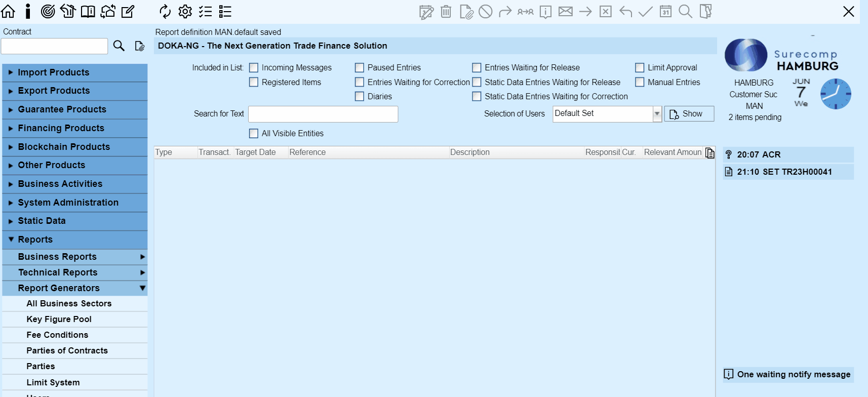The width and height of the screenshot is (868, 397).
Task: Click the house with circular arrows icon
Action: tap(108, 11)
